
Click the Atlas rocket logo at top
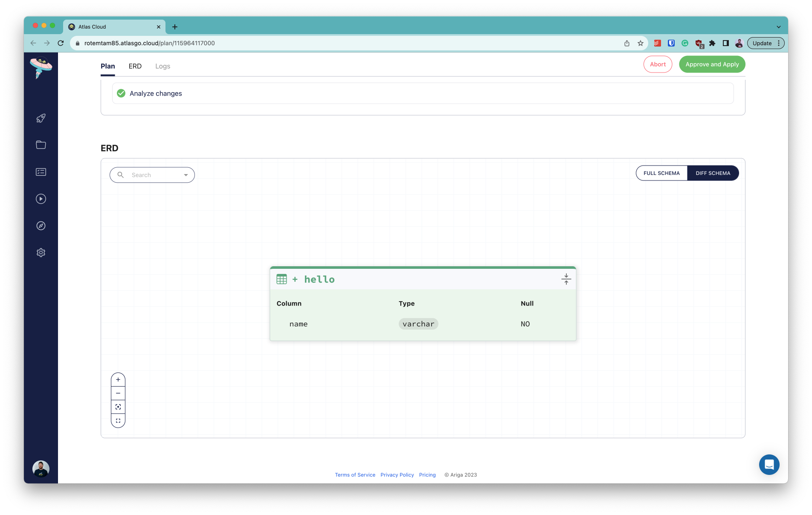[x=41, y=67]
